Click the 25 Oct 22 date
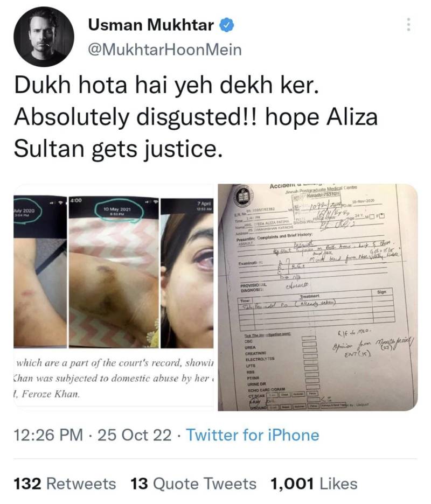The image size is (431, 504). (135, 435)
